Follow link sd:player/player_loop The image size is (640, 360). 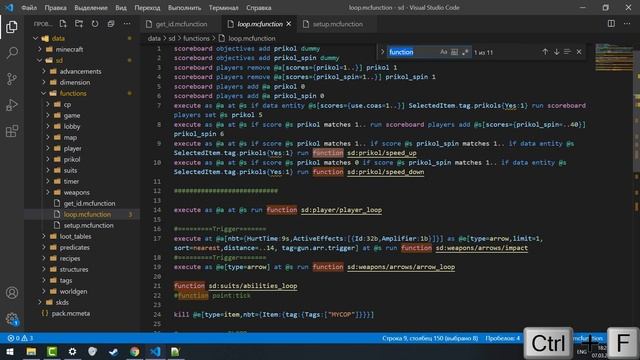click(341, 210)
